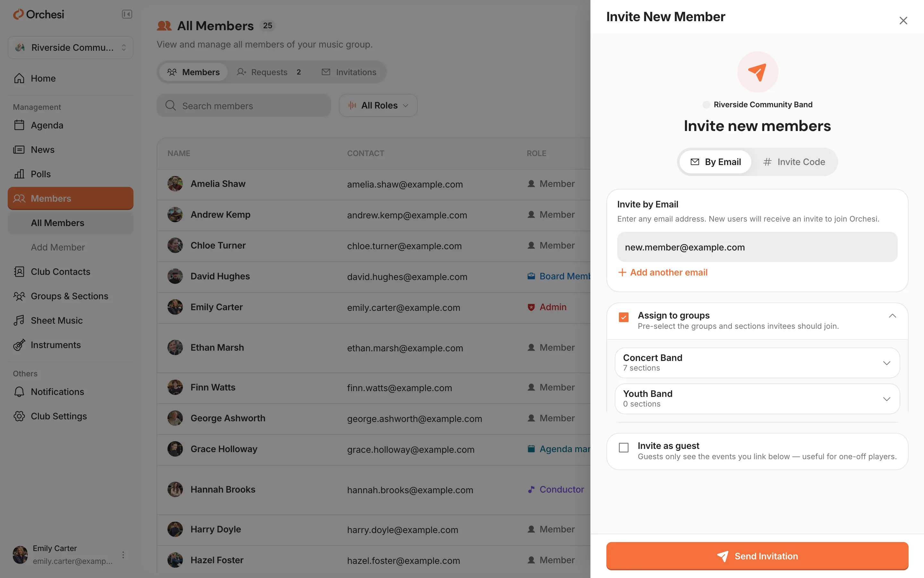Viewport: 924px width, 578px height.
Task: Switch to By Email invite mode
Action: coord(715,162)
